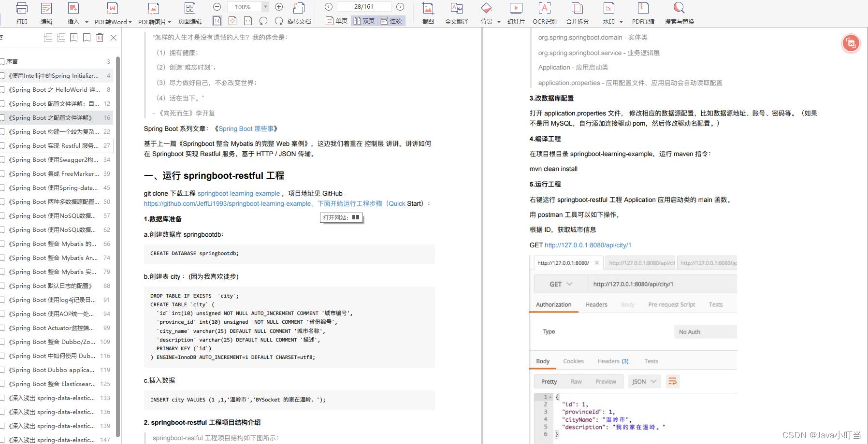
Task: Open bookmark Spring Boot 整合 Elasticsear...
Action: click(x=57, y=384)
